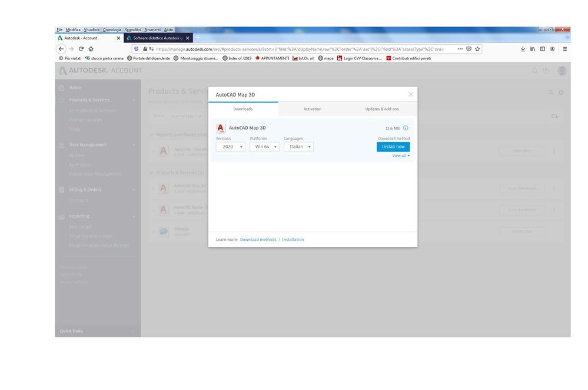Open the Firefox downloads arrow icon
Screen dimensions: 588x390
(523, 49)
